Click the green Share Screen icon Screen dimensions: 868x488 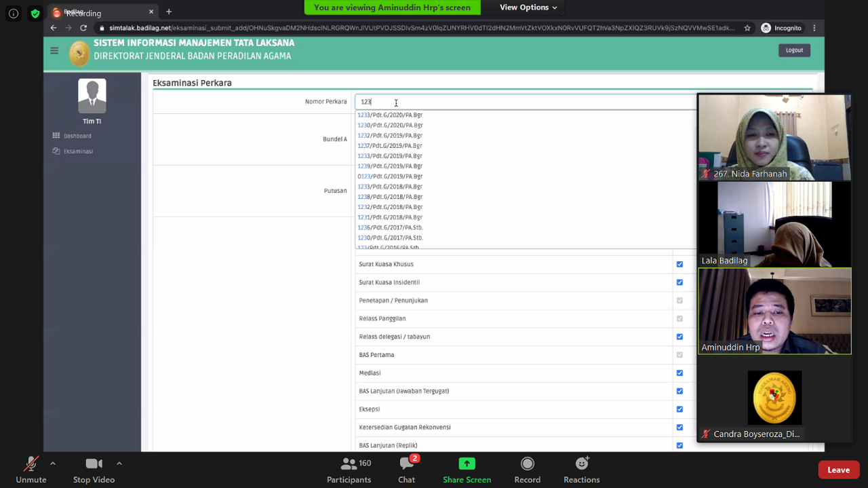[x=467, y=464]
